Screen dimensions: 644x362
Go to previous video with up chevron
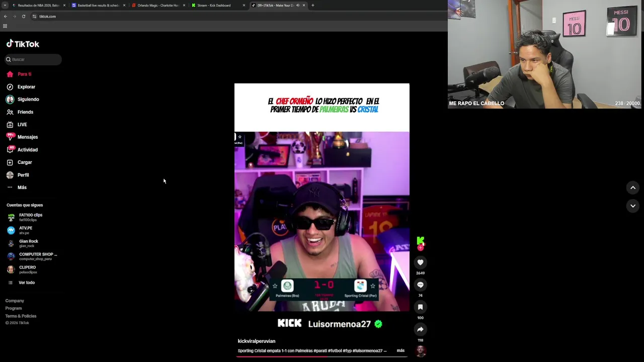coord(633,188)
